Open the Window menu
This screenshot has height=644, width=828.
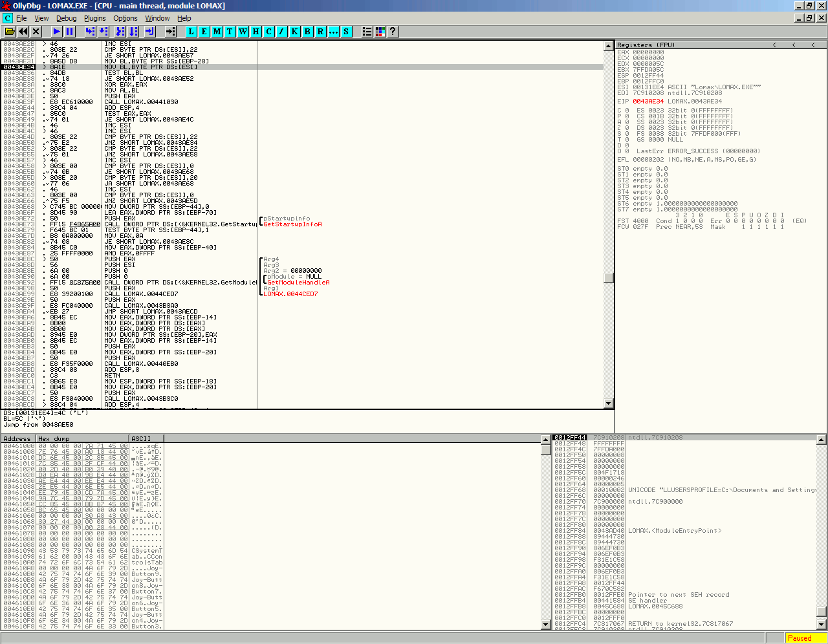click(157, 18)
